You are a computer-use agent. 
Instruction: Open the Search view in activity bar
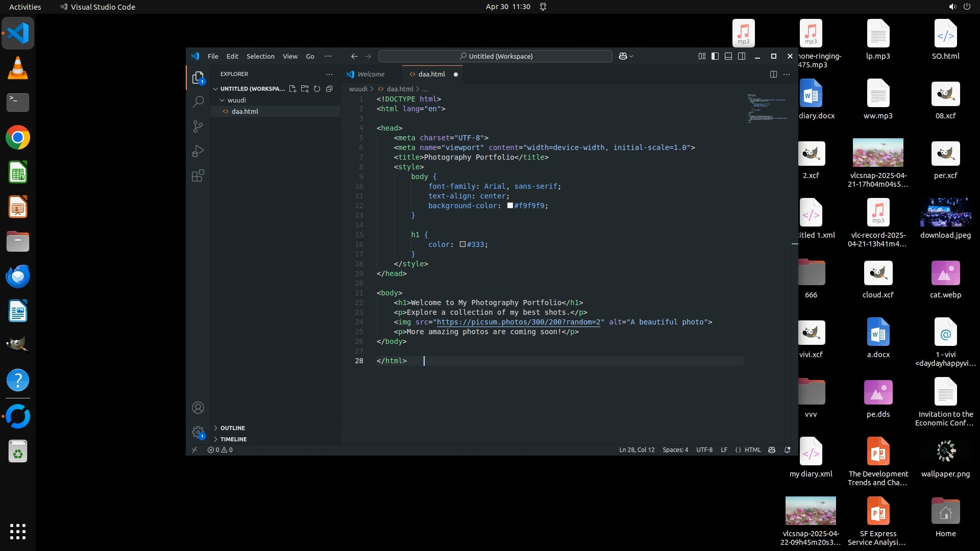point(198,102)
